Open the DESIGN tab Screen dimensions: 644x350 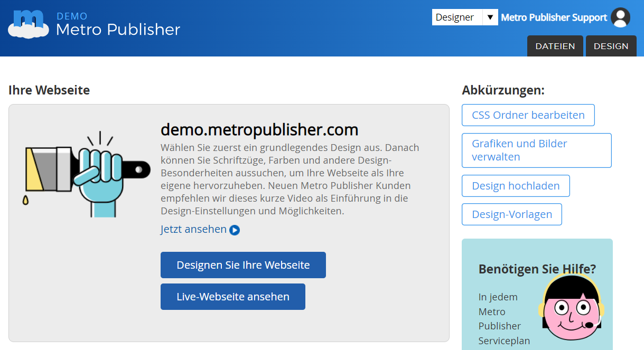click(611, 46)
